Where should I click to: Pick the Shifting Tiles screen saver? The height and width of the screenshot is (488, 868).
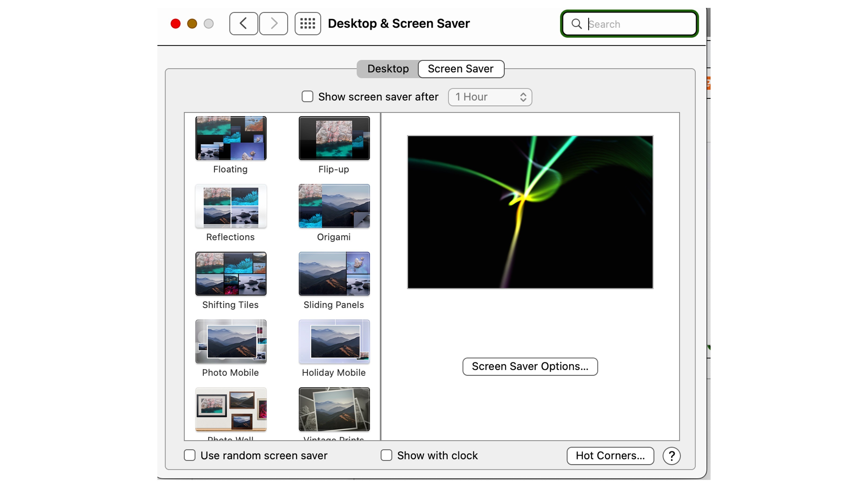tap(231, 274)
